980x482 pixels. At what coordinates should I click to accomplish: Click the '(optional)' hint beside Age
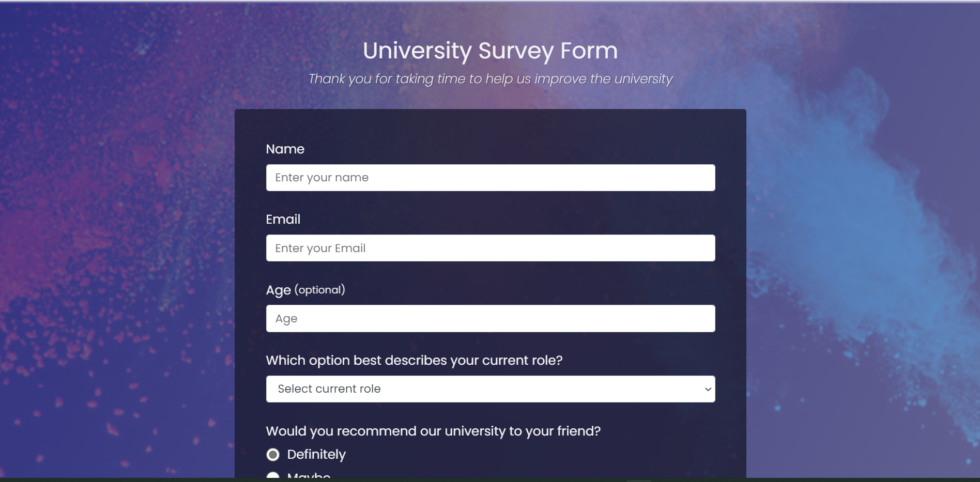click(320, 290)
